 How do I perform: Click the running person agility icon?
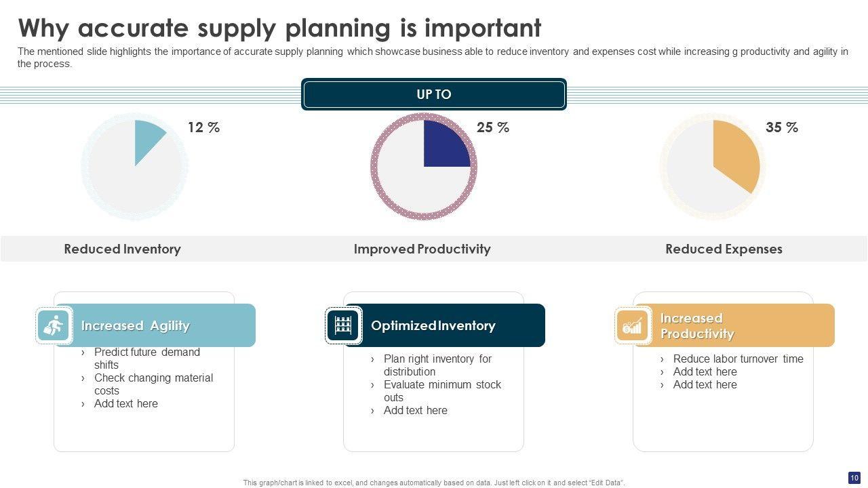(x=54, y=326)
